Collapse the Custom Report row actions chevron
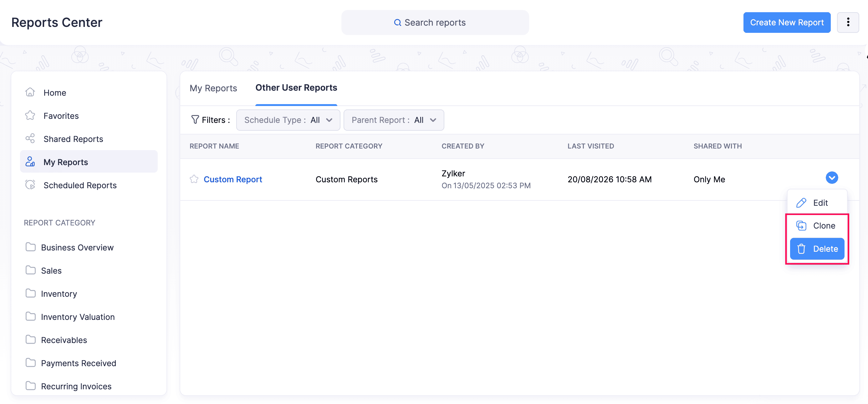Image resolution: width=868 pixels, height=404 pixels. [832, 178]
